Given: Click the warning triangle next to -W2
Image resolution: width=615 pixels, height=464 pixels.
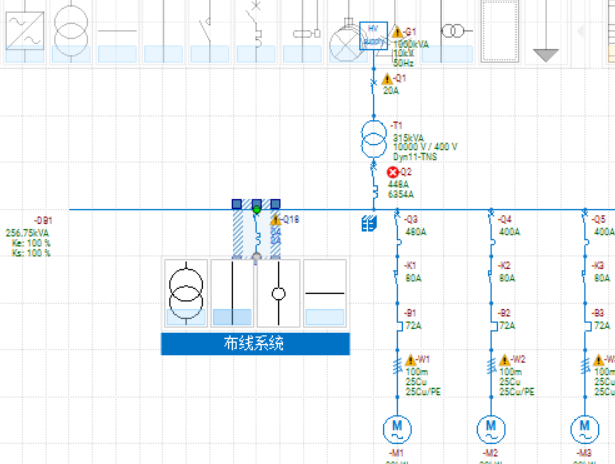Looking at the screenshot, I should (504, 360).
